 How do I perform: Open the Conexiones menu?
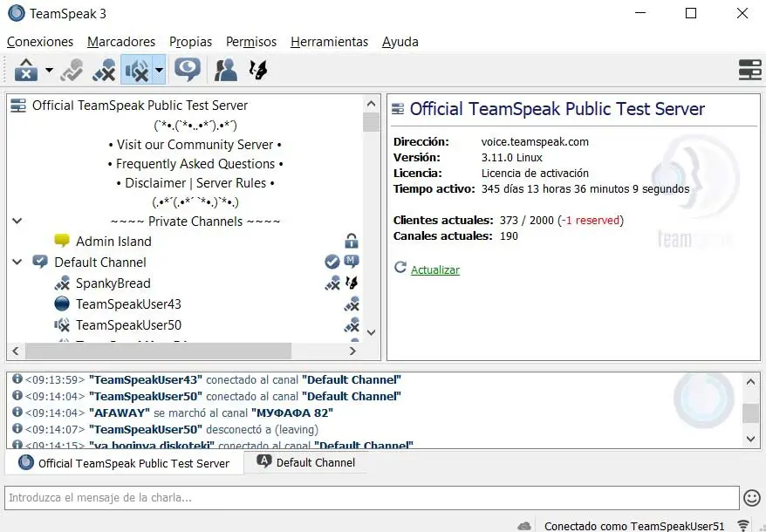(x=40, y=42)
